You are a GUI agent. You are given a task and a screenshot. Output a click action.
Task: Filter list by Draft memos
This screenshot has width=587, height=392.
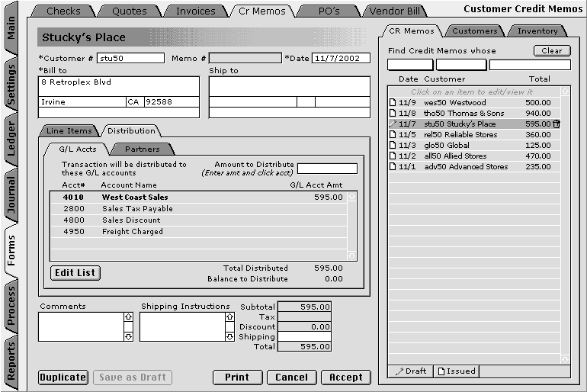(411, 371)
